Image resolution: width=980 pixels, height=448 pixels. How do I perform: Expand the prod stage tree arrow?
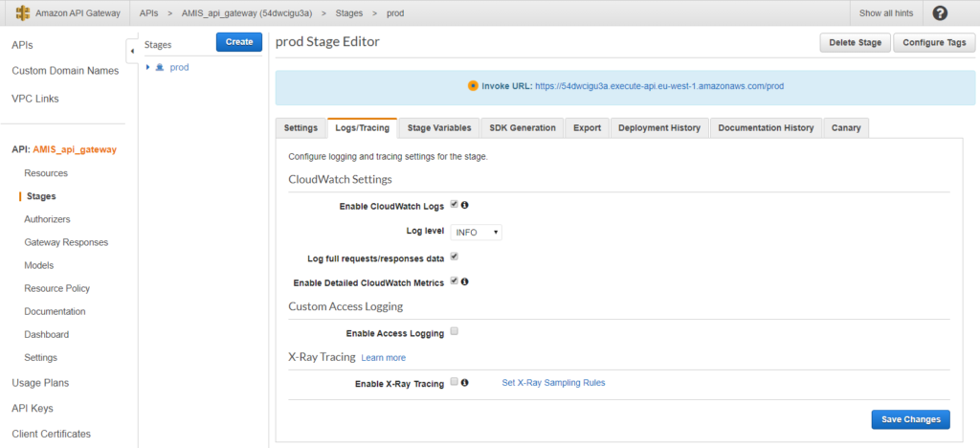tap(148, 68)
